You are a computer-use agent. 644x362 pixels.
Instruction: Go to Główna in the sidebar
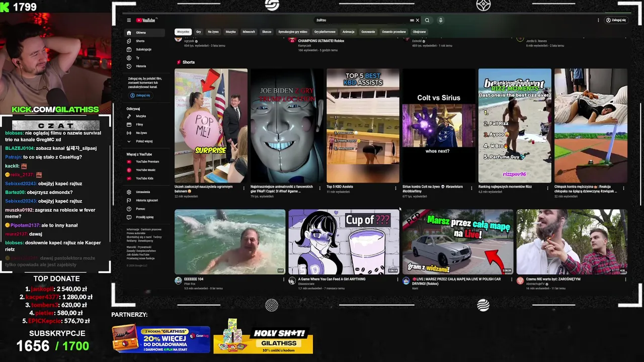(x=144, y=33)
